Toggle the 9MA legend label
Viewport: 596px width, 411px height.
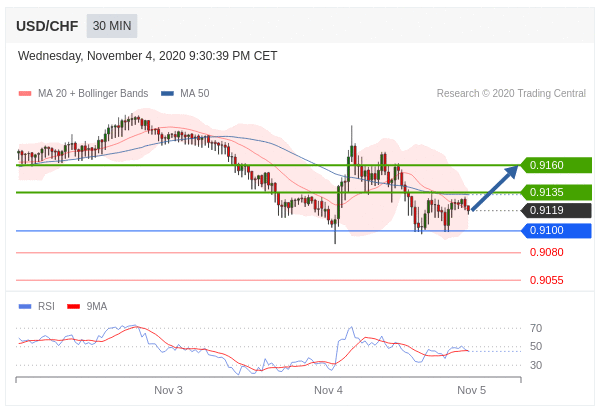(x=97, y=306)
